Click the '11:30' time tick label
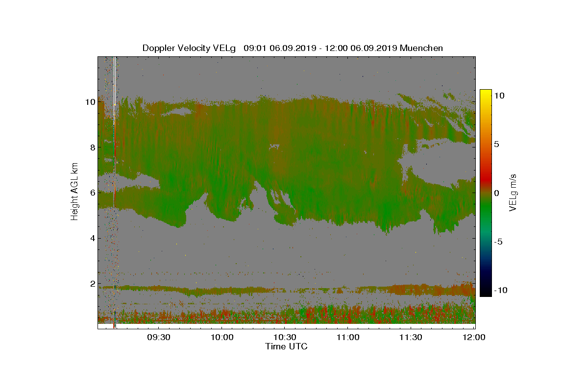The image size is (588, 392). point(411,337)
